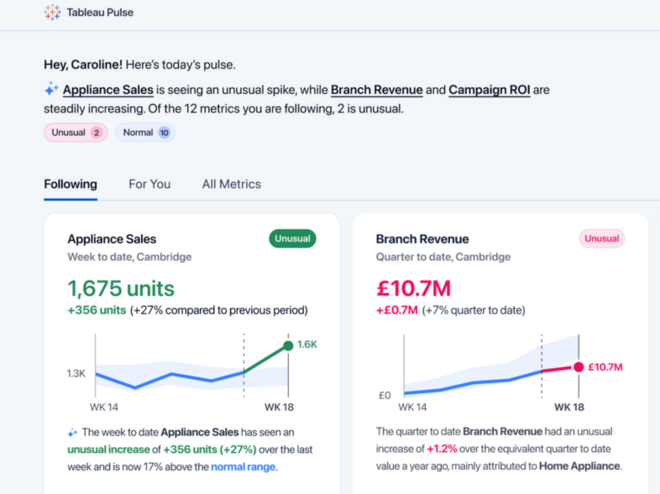The width and height of the screenshot is (660, 494).
Task: Toggle the Normal 10 filter pill
Action: tap(144, 132)
